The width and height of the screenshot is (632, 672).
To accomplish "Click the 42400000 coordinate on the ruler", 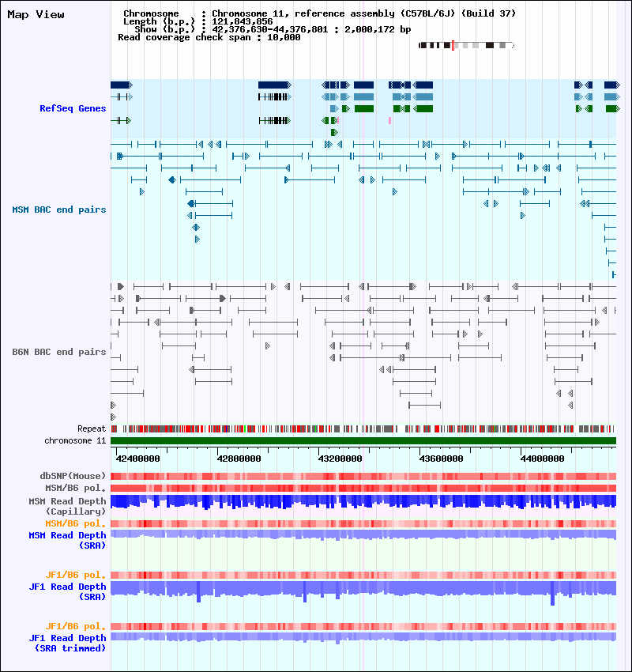I will point(138,459).
